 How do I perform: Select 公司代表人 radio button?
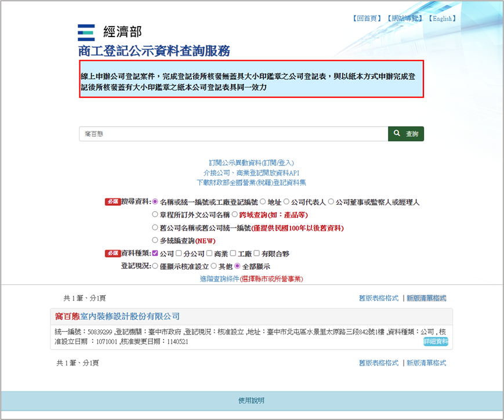(x=286, y=202)
